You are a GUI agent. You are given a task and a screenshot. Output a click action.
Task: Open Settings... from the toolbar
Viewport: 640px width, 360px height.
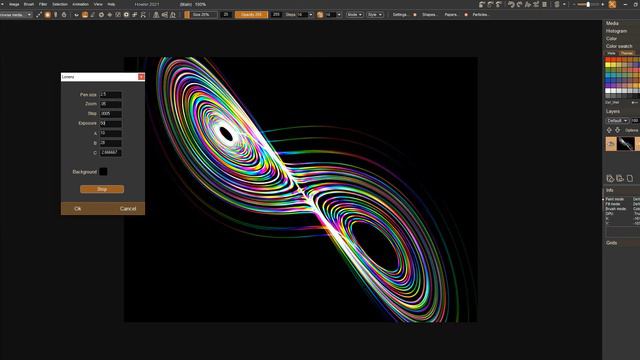[x=400, y=15]
